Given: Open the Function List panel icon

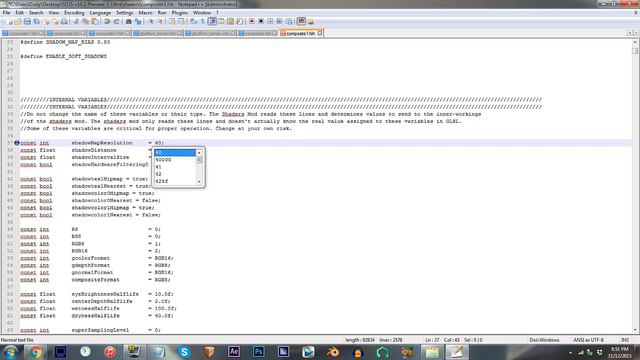Looking at the screenshot, I should tap(240, 21).
